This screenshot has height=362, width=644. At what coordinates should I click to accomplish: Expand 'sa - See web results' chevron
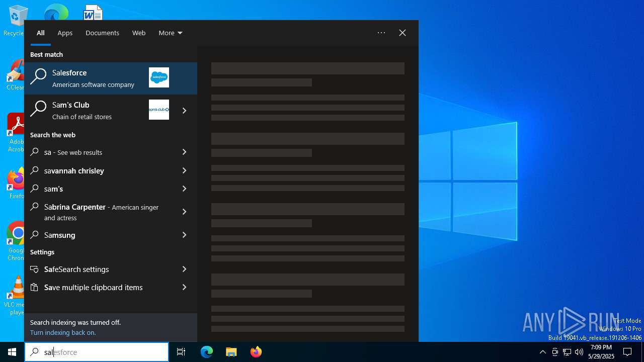tap(184, 152)
